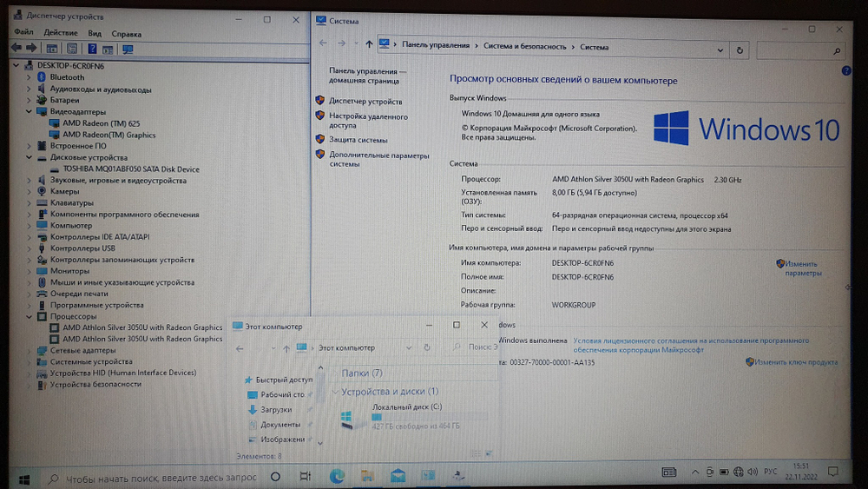The image size is (868, 489).
Task: Open address bar dropdown in System window
Action: point(720,50)
